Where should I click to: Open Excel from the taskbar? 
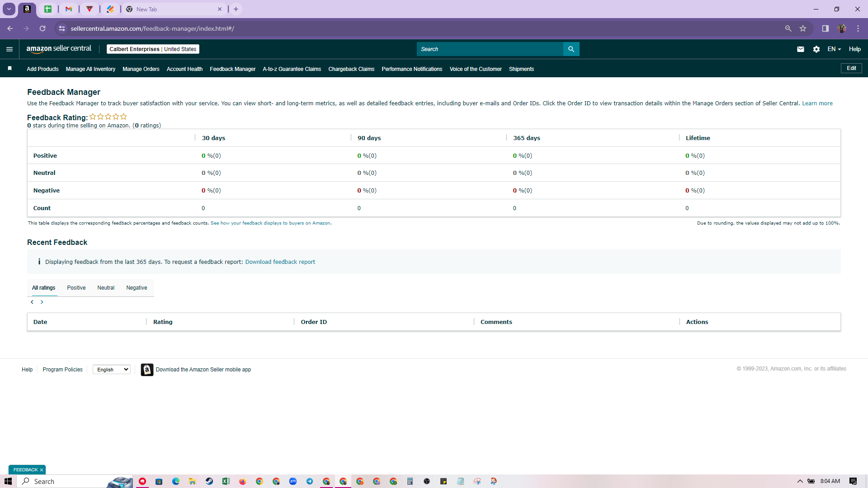click(226, 481)
